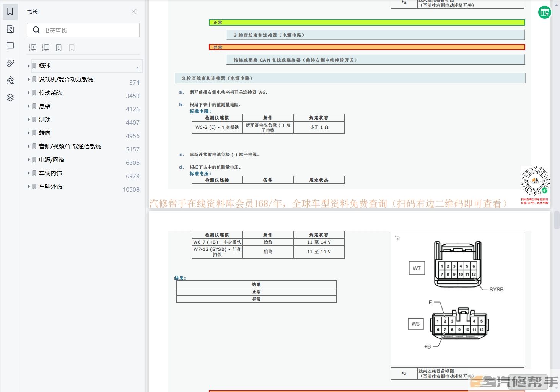Open the signature pen panel icon
The height and width of the screenshot is (392, 560).
pyautogui.click(x=10, y=80)
